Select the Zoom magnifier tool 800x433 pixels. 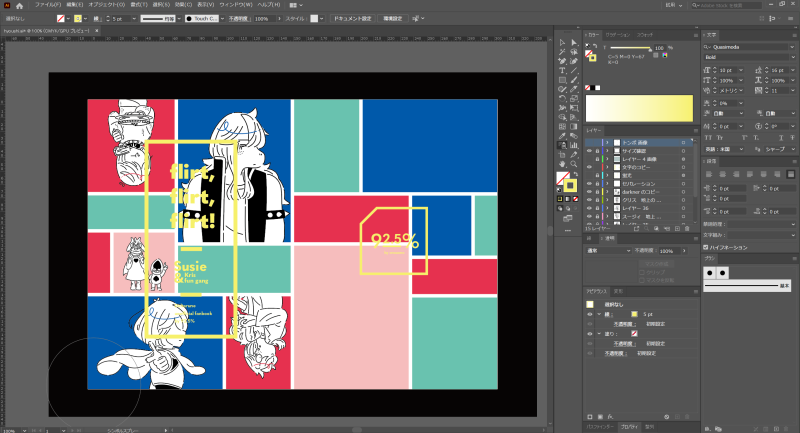tap(574, 163)
